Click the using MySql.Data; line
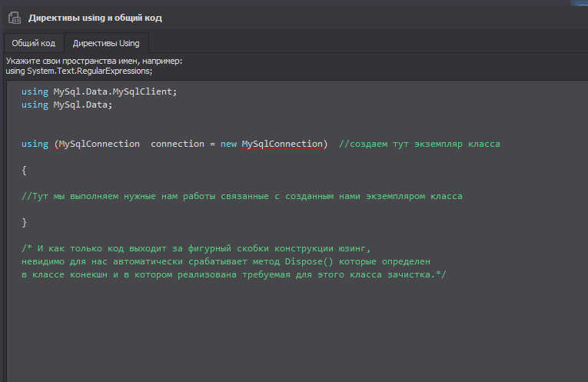The image size is (588, 382). [x=67, y=105]
